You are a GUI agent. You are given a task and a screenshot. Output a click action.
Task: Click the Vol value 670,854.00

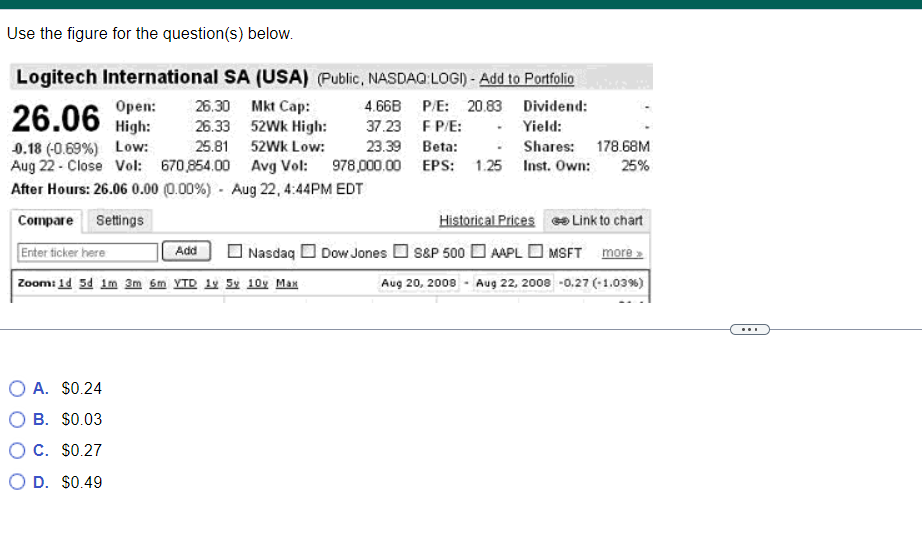(195, 166)
